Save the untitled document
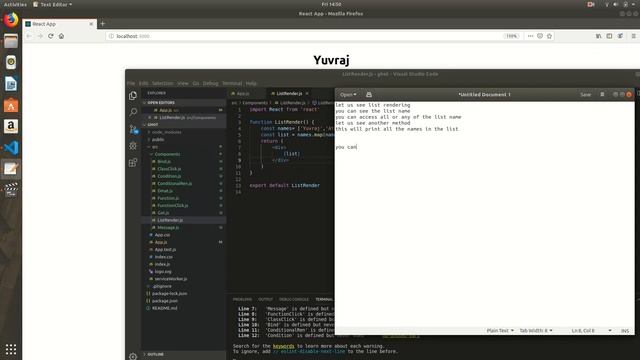This screenshot has width=640, height=360. [585, 94]
